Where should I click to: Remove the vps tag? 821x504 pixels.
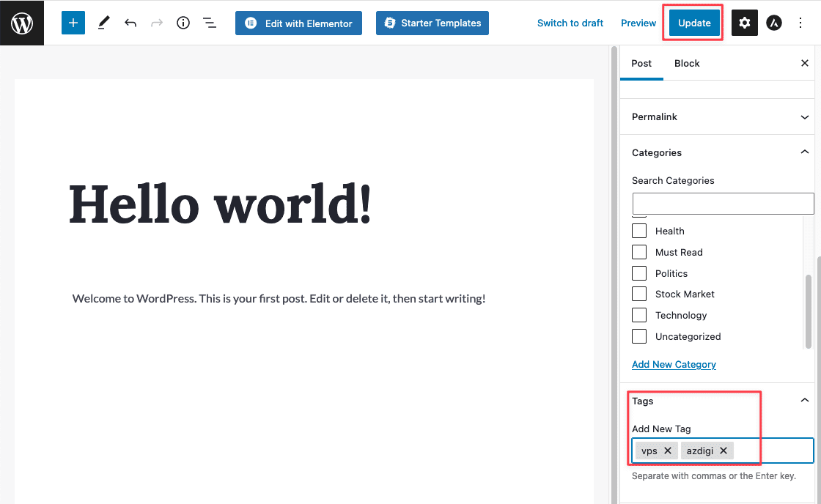pyautogui.click(x=668, y=451)
